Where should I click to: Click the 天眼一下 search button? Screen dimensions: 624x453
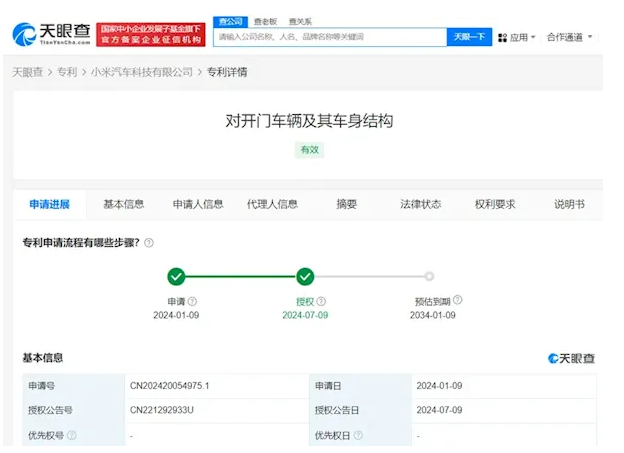(469, 37)
